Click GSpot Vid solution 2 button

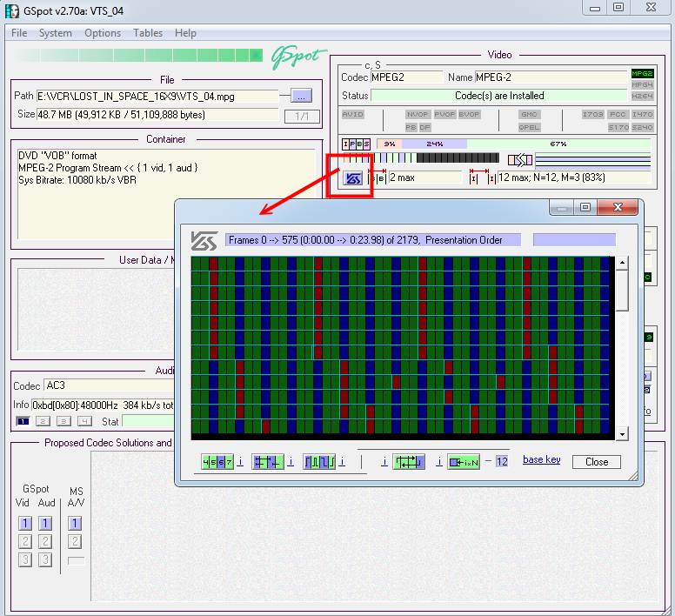(x=25, y=541)
